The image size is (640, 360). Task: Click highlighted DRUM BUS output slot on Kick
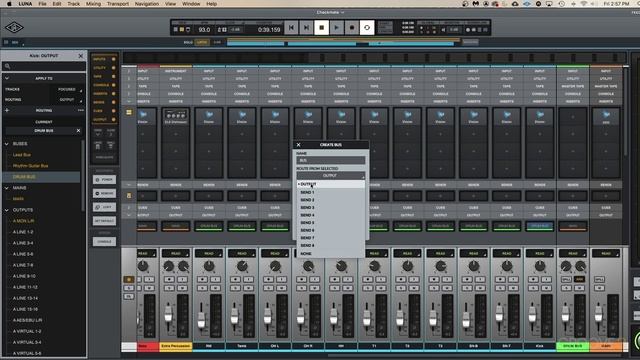[540, 226]
